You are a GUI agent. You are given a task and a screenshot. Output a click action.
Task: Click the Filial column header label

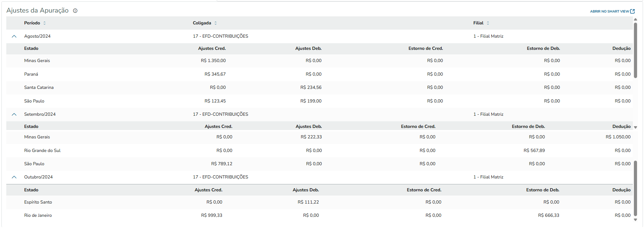coord(478,23)
